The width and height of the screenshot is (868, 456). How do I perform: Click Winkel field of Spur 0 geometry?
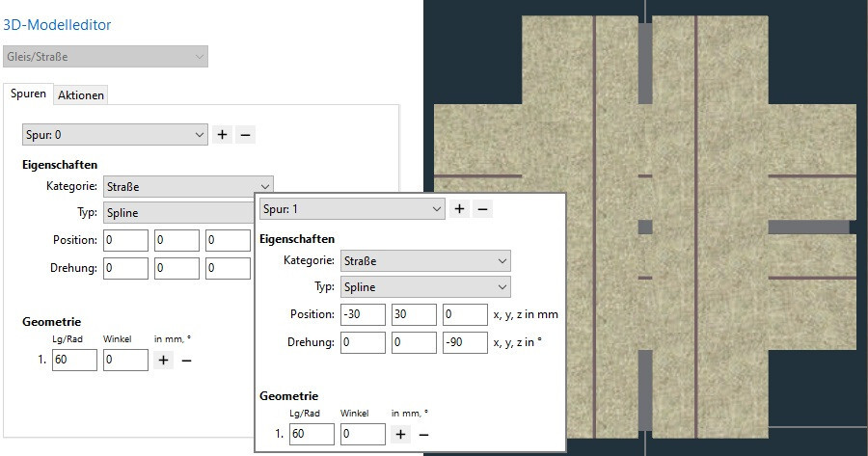point(125,360)
